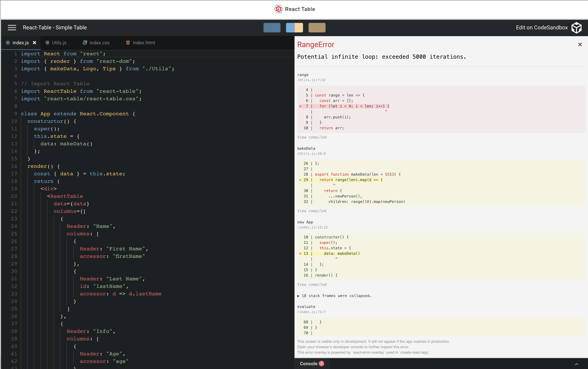
Task: Click the React icon on the Utils.js tab
Action: tap(47, 42)
